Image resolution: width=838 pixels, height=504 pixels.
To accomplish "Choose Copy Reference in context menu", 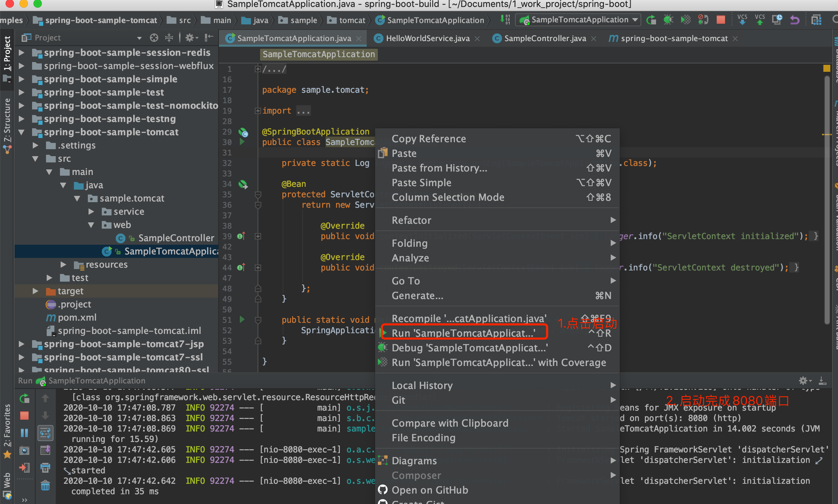I will coord(497,139).
